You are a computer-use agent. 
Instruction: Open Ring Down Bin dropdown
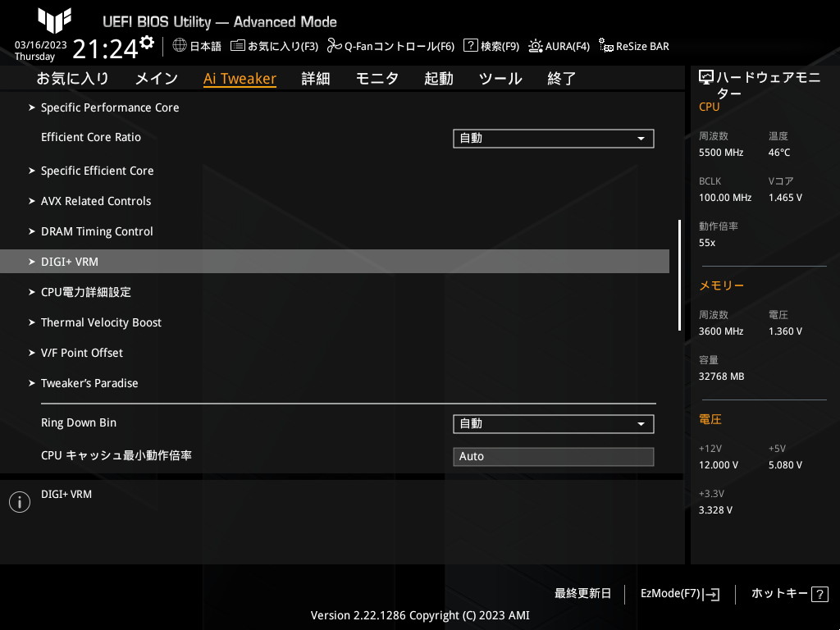click(x=554, y=424)
